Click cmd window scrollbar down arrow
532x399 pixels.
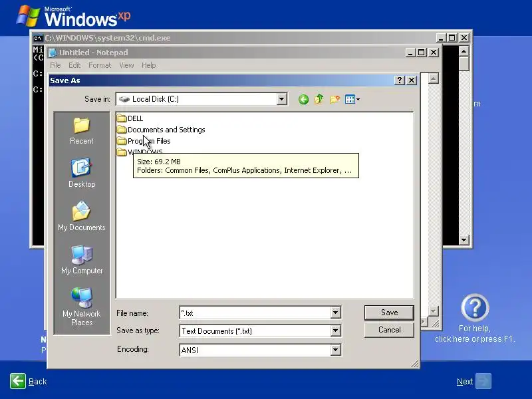click(x=464, y=240)
